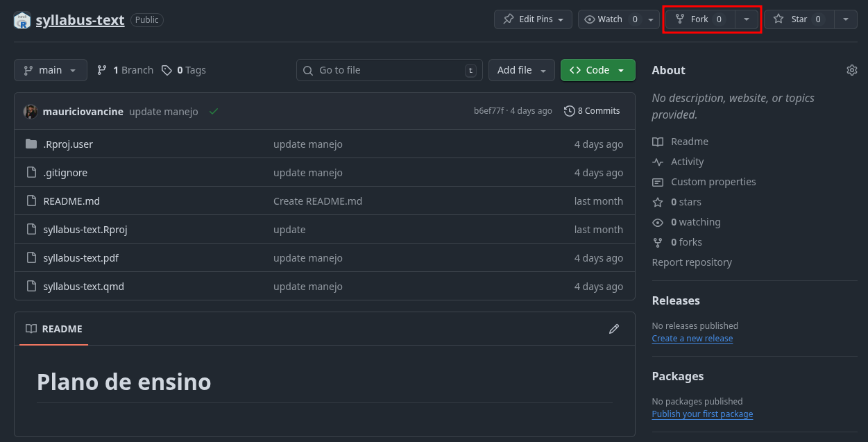Open the Edit Pins dropdown
Image resolution: width=868 pixels, height=442 pixels.
pyautogui.click(x=533, y=19)
